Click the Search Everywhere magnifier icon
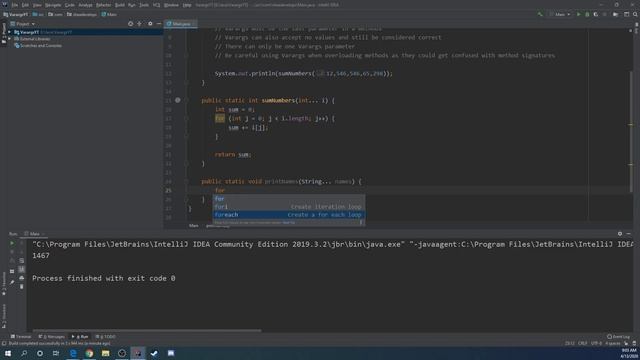The height and width of the screenshot is (360, 640). pos(635,14)
